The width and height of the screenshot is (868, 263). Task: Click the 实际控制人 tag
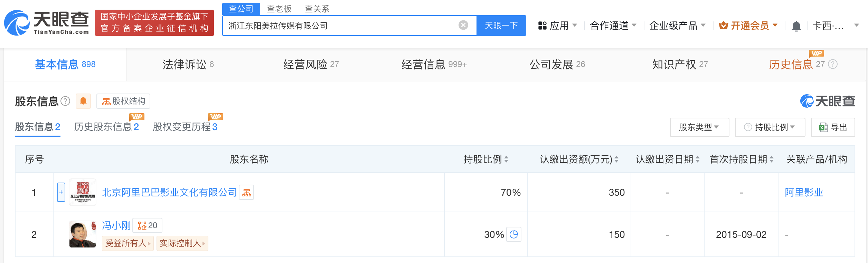click(x=182, y=243)
